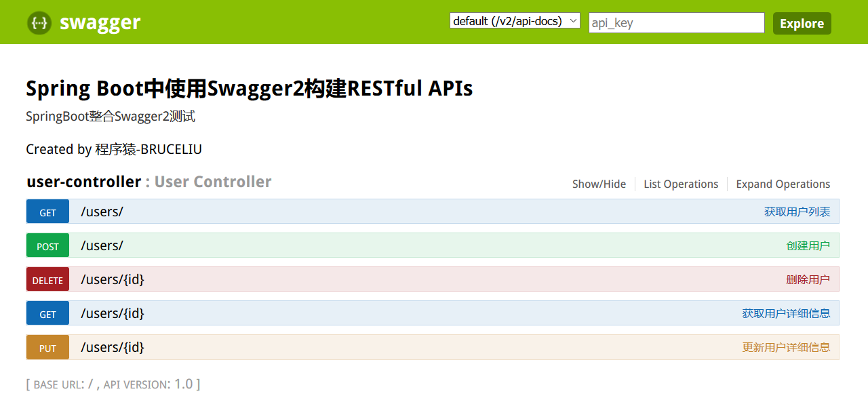Click Created by 程序猿-BRUCELIU text
868x398 pixels.
click(x=114, y=149)
